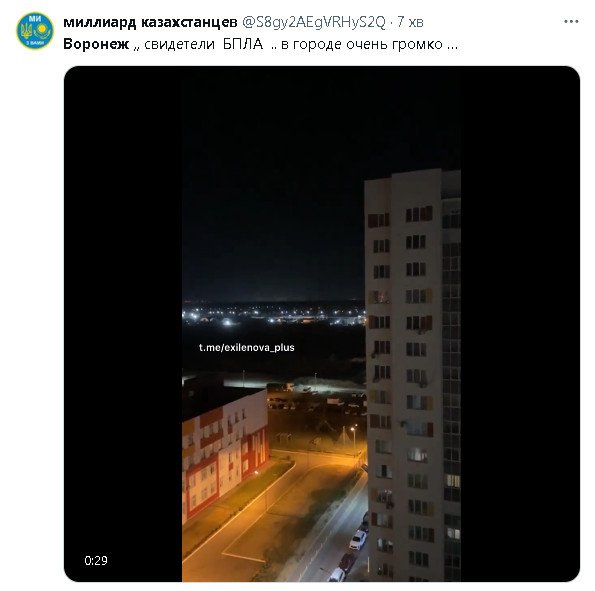Open the tweet via the 7 хв timestamp
595x591 pixels.
(410, 22)
